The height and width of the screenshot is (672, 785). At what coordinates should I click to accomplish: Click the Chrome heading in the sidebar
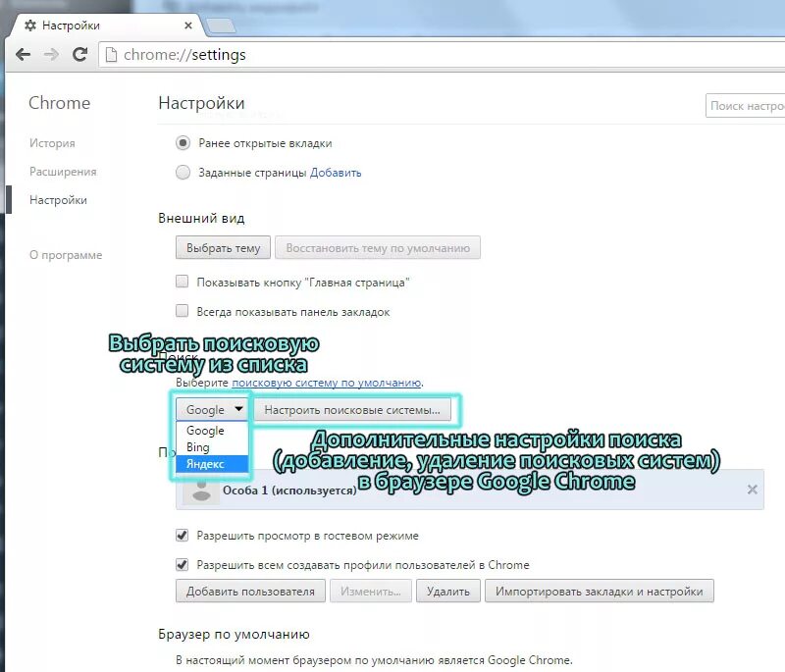pos(59,103)
